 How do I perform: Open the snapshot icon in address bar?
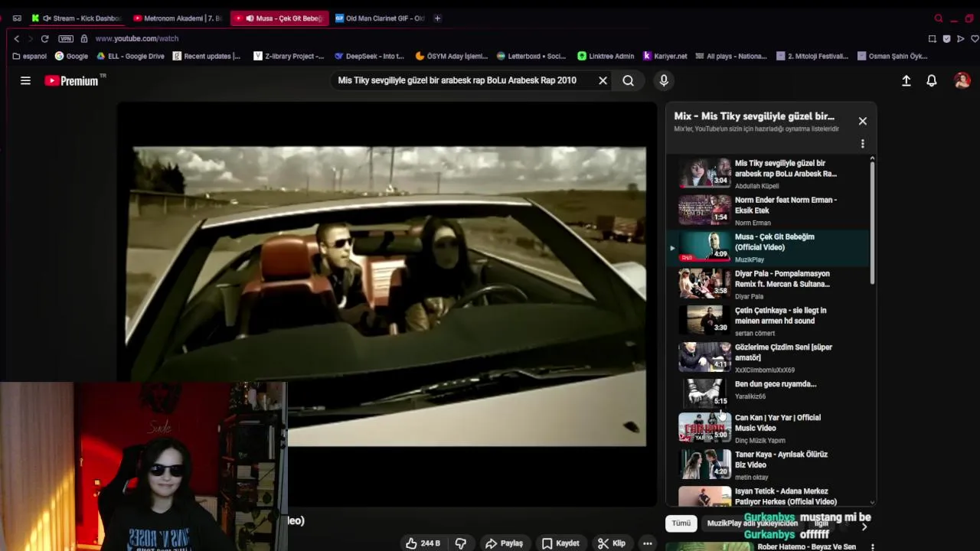[932, 38]
